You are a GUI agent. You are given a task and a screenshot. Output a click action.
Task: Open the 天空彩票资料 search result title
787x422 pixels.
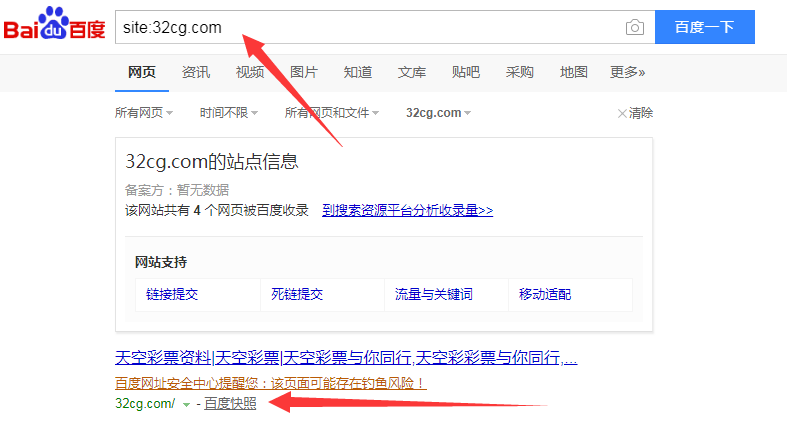(x=346, y=358)
